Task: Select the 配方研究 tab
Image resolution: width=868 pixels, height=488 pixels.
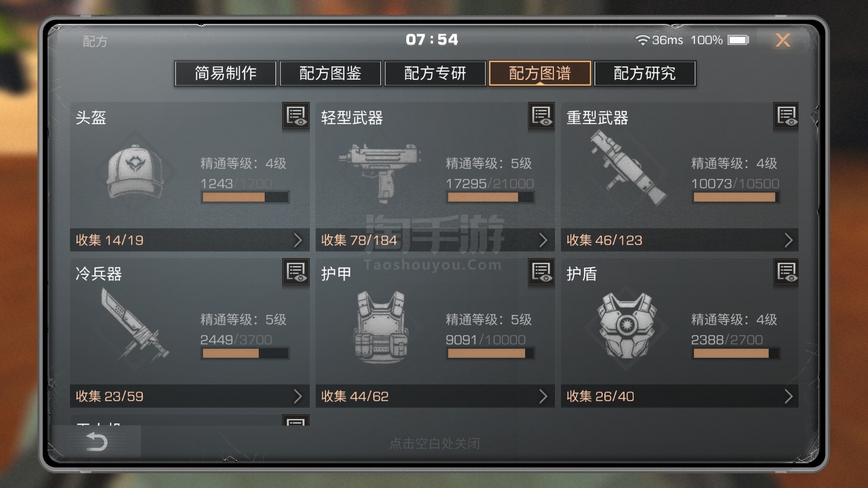Action: [x=644, y=73]
